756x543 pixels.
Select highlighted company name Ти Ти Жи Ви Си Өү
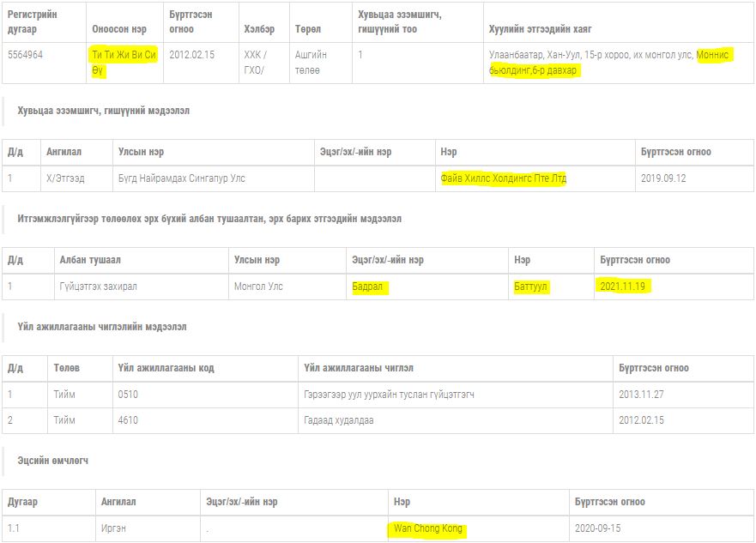124,62
